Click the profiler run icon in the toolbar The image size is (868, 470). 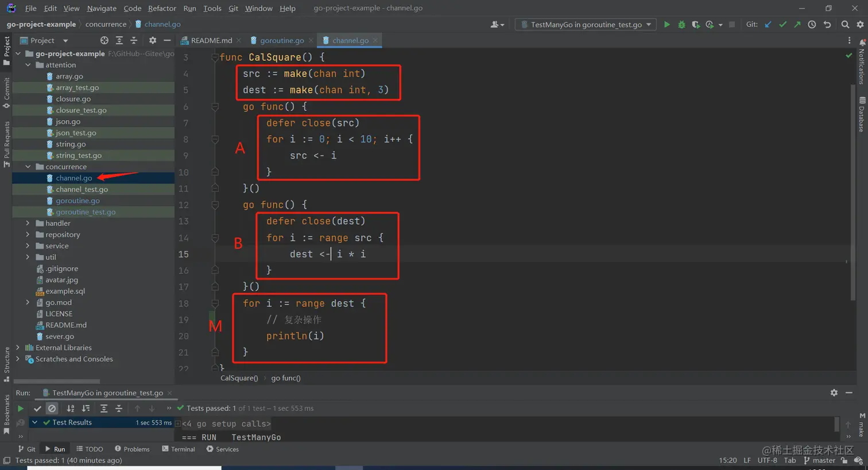[710, 25]
